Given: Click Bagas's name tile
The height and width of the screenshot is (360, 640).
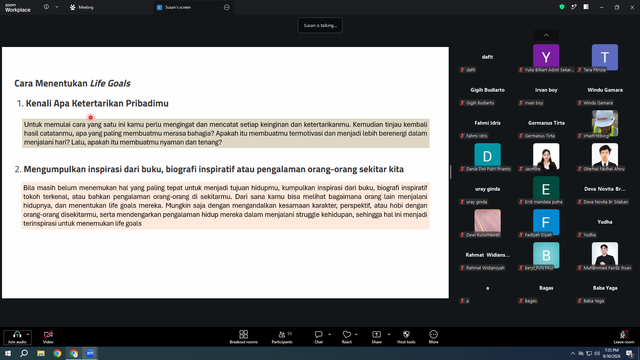Looking at the screenshot, I should pyautogui.click(x=546, y=288).
